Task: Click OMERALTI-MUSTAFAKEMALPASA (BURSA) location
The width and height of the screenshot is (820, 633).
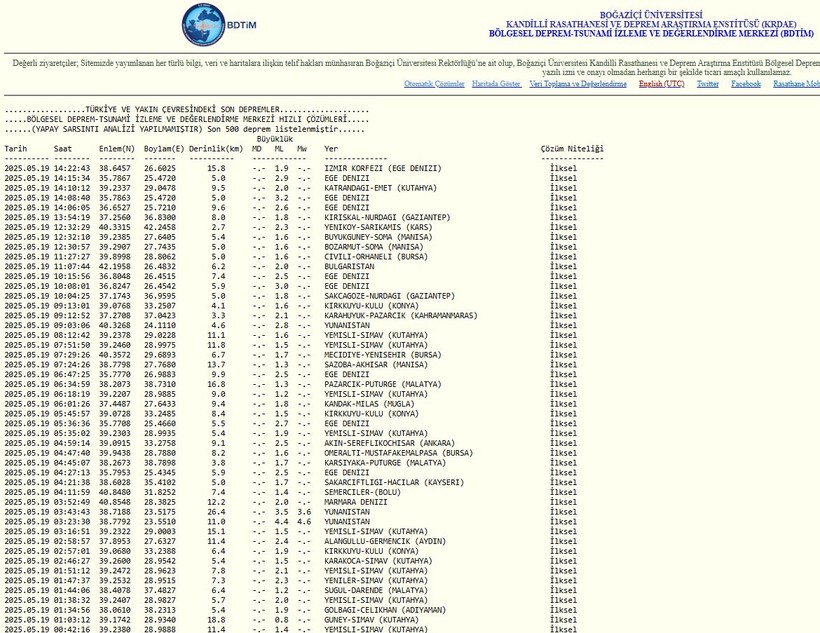Action: tap(398, 453)
